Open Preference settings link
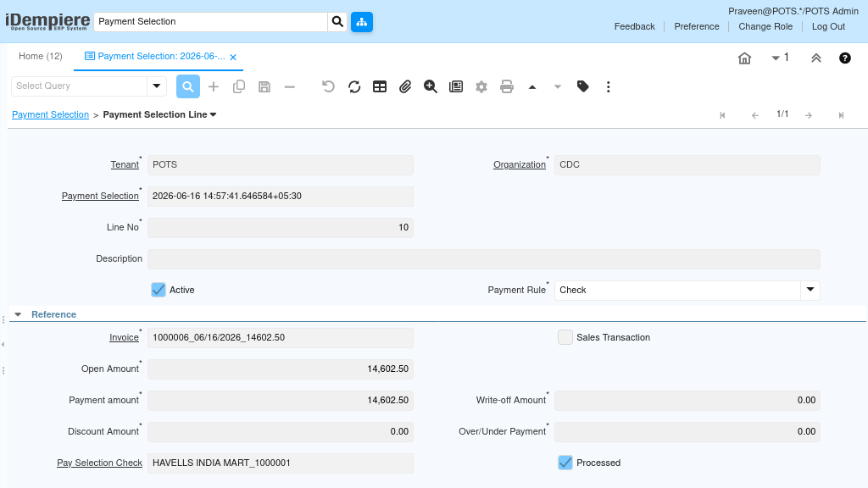The width and height of the screenshot is (868, 488). click(x=697, y=26)
